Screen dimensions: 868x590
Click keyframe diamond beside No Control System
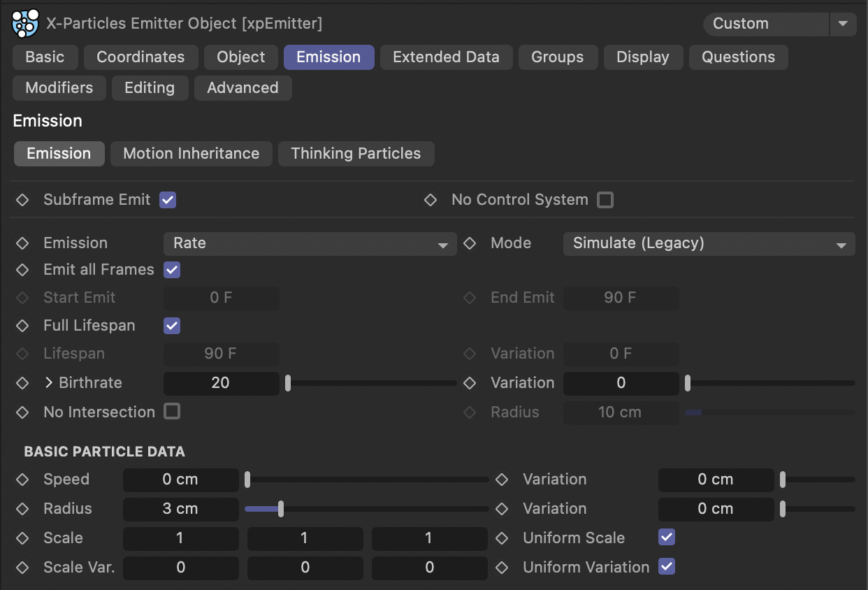pos(431,200)
